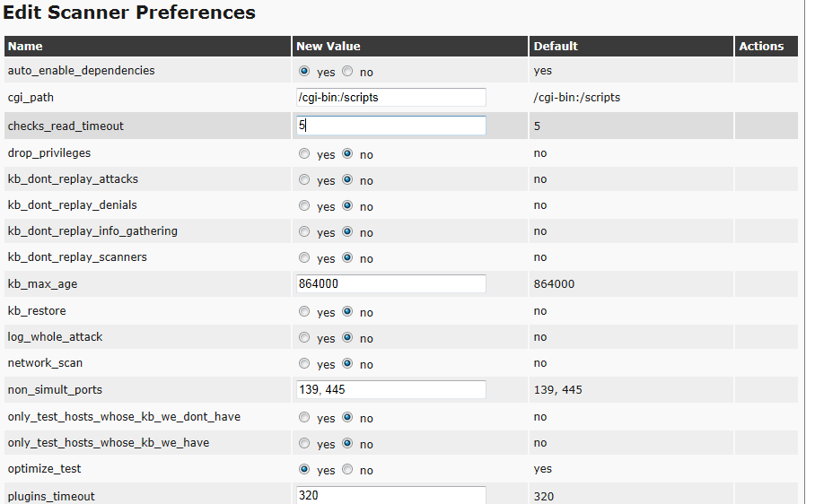
Task: Select 'yes' for auto_enable_dependencies
Action: click(x=304, y=71)
